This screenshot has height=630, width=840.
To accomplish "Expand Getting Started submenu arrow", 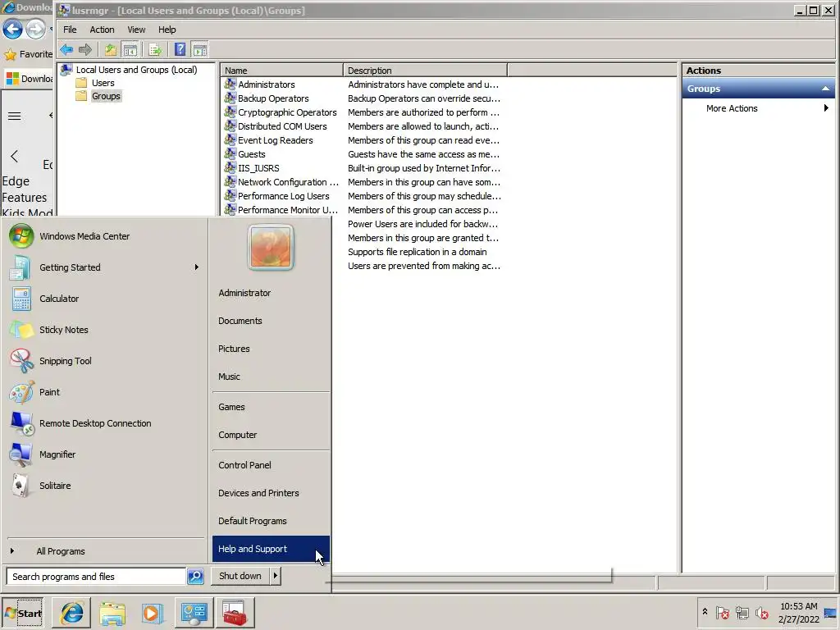I will [197, 267].
